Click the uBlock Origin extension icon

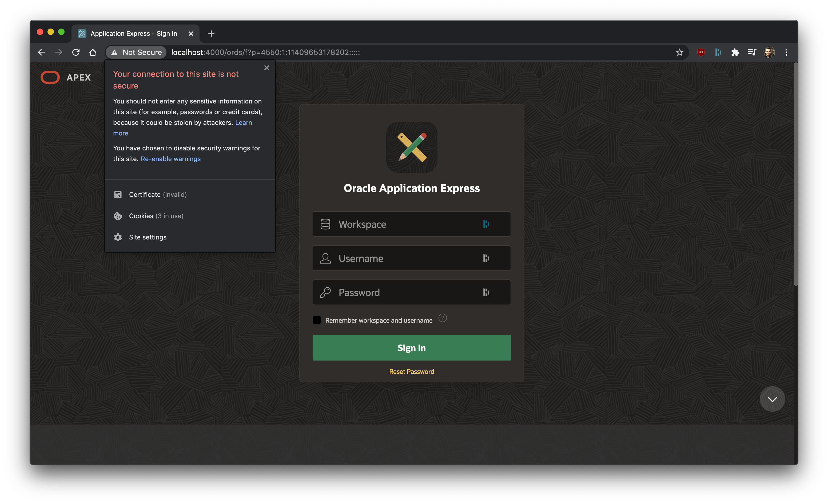701,52
